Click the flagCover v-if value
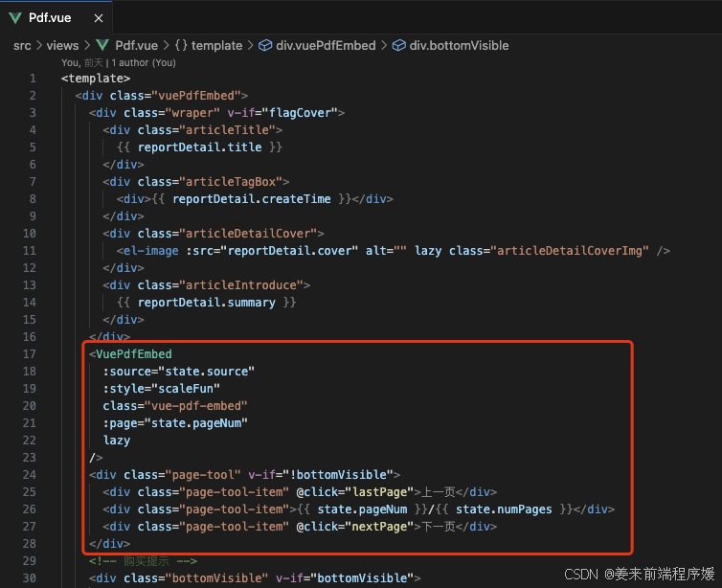This screenshot has width=722, height=588. (300, 113)
